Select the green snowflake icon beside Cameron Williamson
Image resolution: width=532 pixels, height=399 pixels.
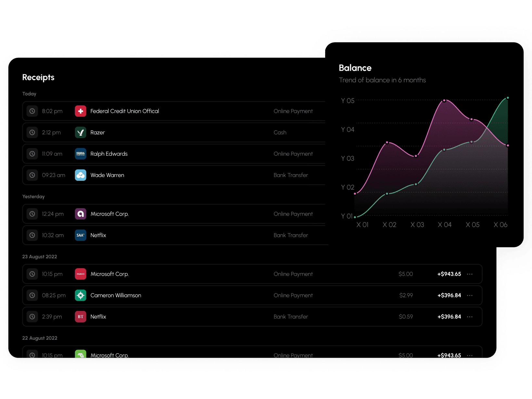(80, 295)
